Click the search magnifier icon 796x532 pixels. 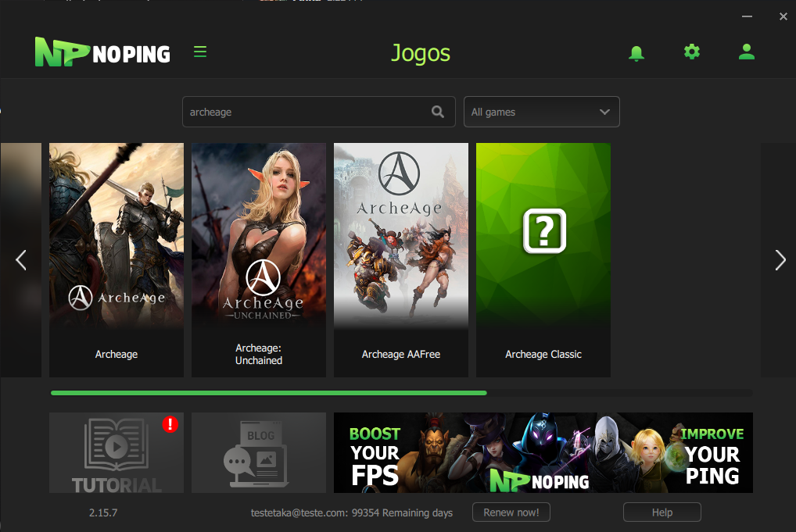point(438,112)
